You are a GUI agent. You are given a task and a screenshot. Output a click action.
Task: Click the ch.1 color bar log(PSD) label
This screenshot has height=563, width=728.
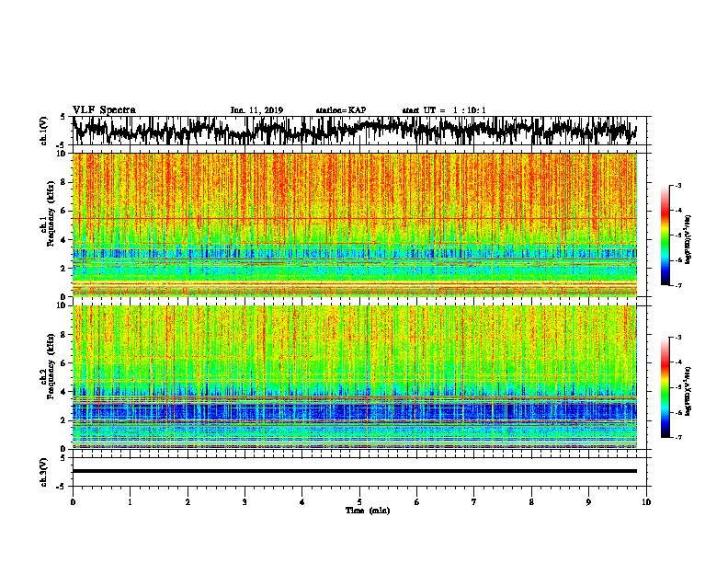(688, 239)
